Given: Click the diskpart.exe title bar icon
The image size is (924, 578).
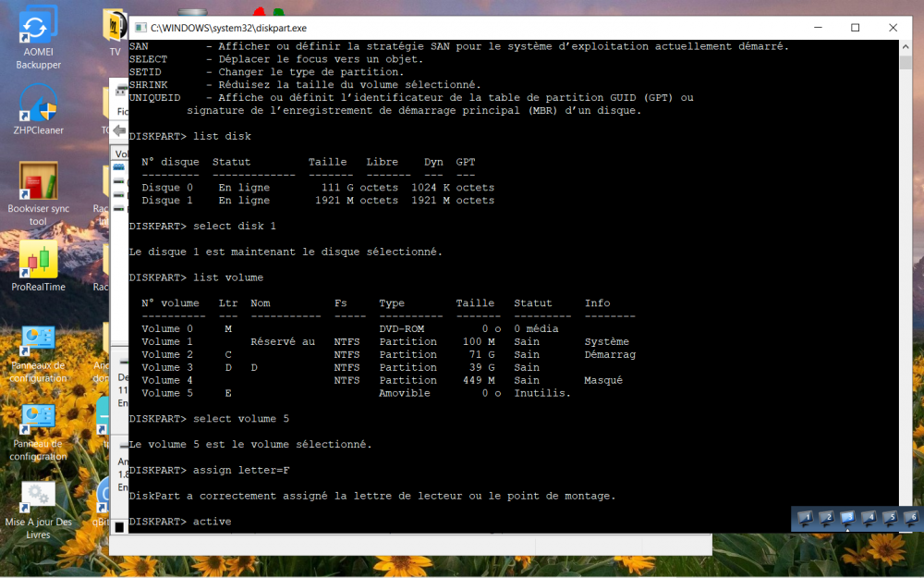Looking at the screenshot, I should tap(140, 28).
